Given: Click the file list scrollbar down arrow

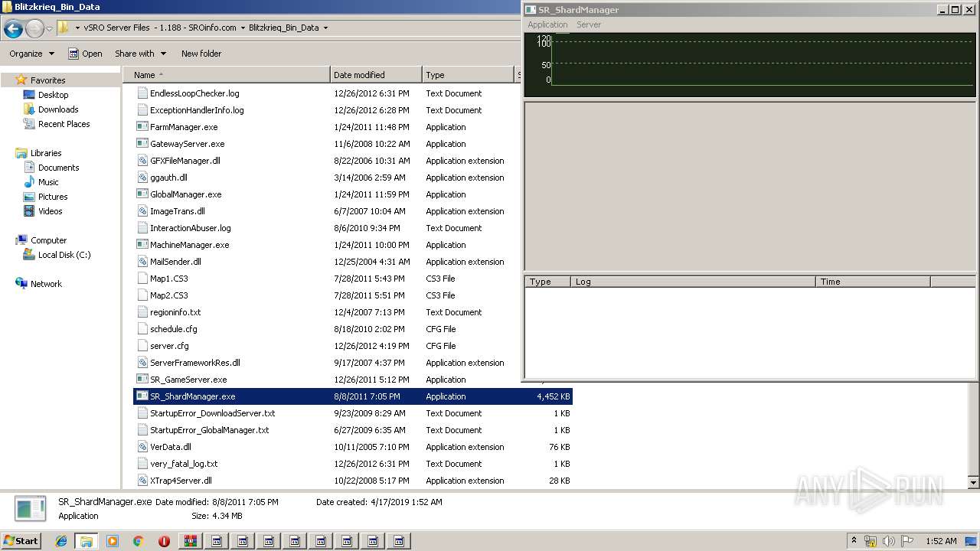Looking at the screenshot, I should click(974, 483).
